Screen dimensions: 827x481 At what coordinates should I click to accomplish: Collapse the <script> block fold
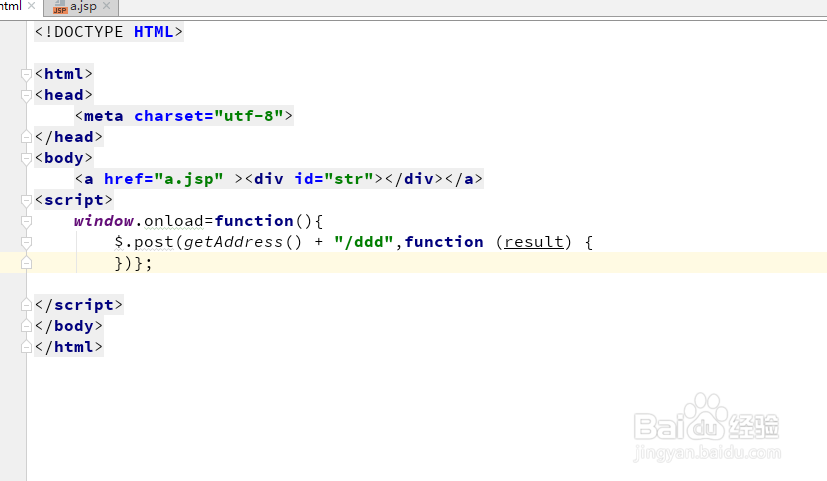[x=26, y=200]
